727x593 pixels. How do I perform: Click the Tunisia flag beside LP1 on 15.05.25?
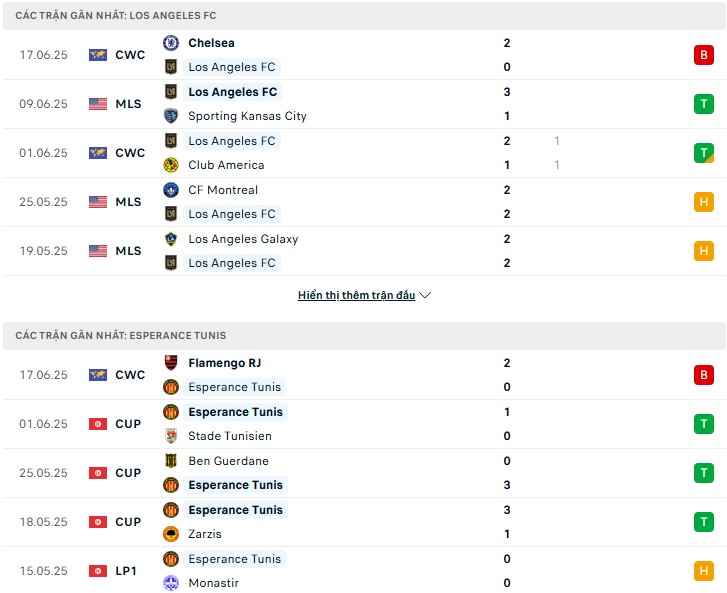[x=98, y=571]
